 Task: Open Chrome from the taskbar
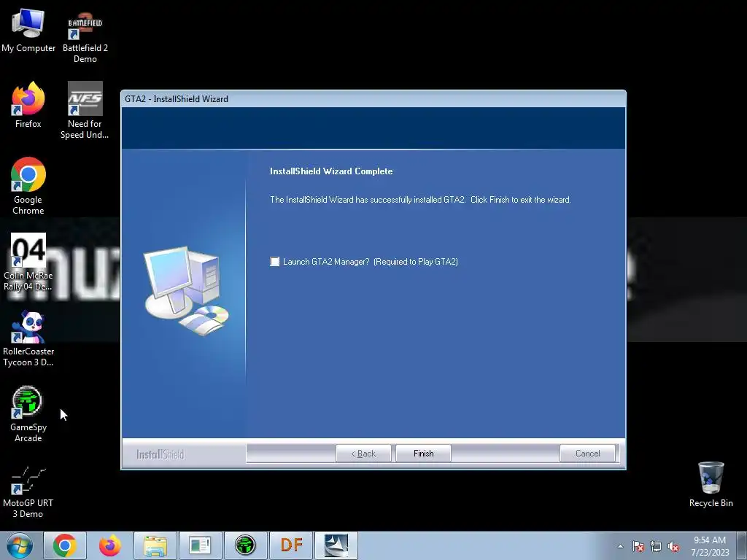tap(65, 545)
